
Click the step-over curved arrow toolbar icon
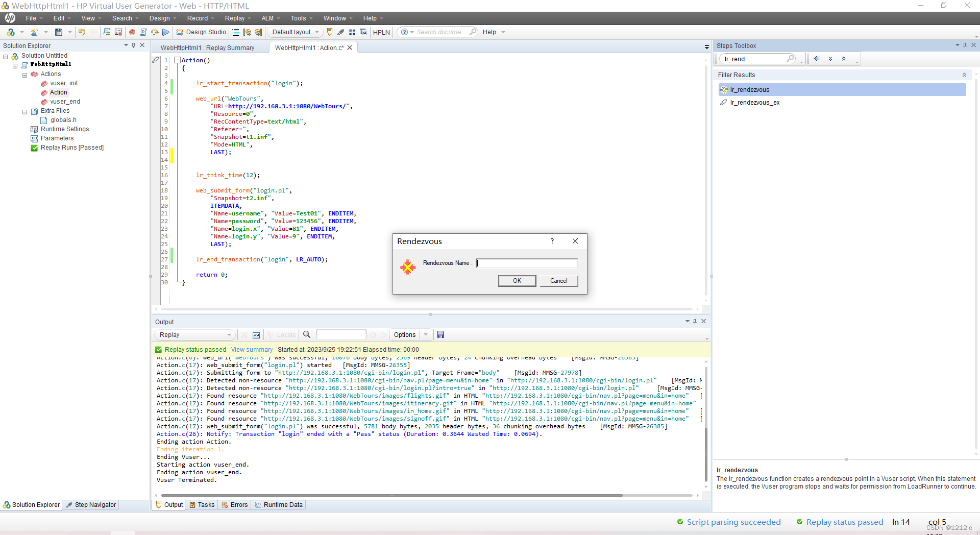pyautogui.click(x=155, y=32)
